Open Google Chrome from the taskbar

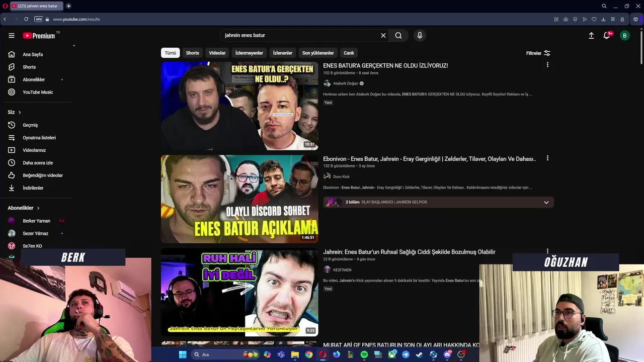[x=309, y=354]
